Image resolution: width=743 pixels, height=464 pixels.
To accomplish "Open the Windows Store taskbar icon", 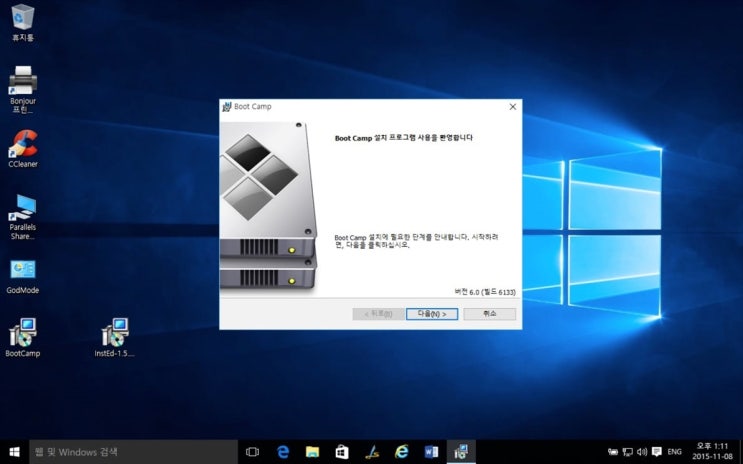I will tap(342, 452).
